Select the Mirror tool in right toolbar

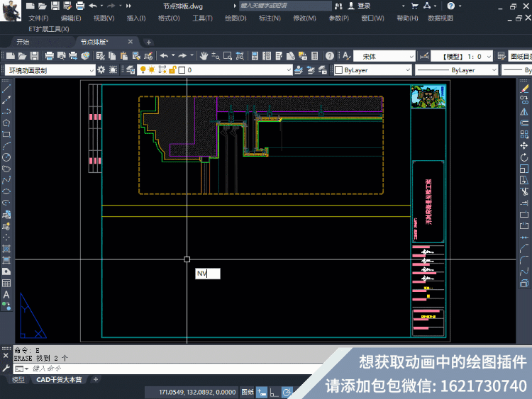click(x=524, y=111)
